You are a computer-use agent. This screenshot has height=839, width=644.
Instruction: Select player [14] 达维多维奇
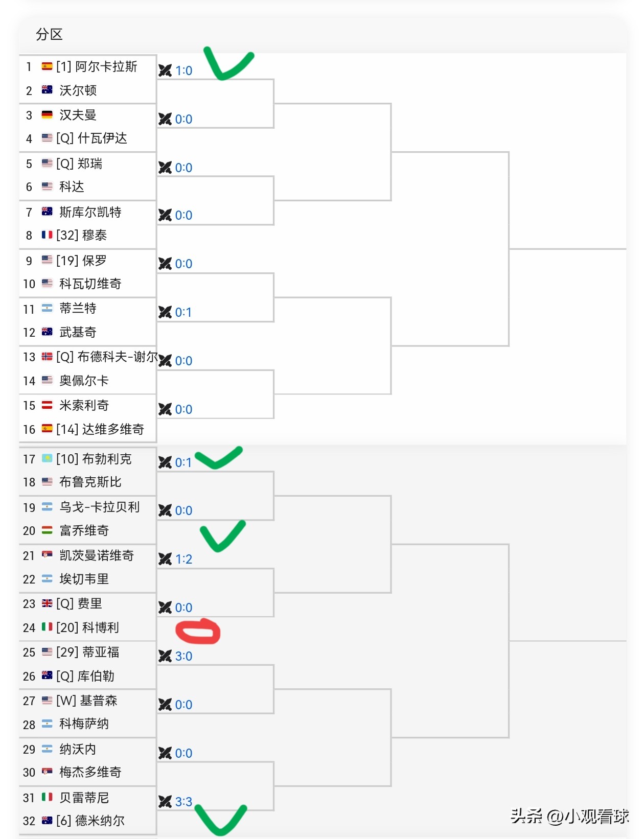pyautogui.click(x=100, y=429)
